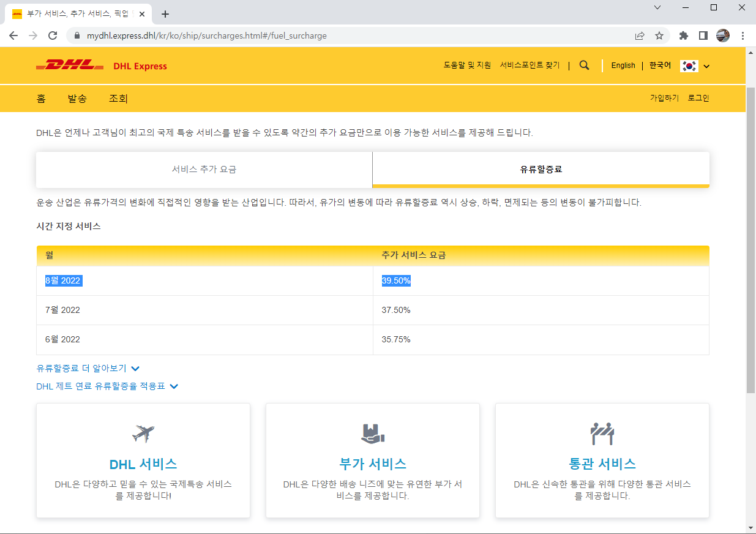Viewport: 756px width, 534px height.
Task: Open the Chrome extensions puzzle icon
Action: click(x=684, y=36)
